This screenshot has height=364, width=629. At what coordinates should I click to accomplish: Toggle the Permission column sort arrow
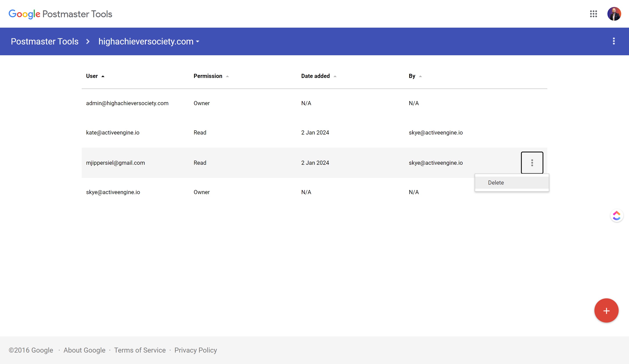coord(227,76)
